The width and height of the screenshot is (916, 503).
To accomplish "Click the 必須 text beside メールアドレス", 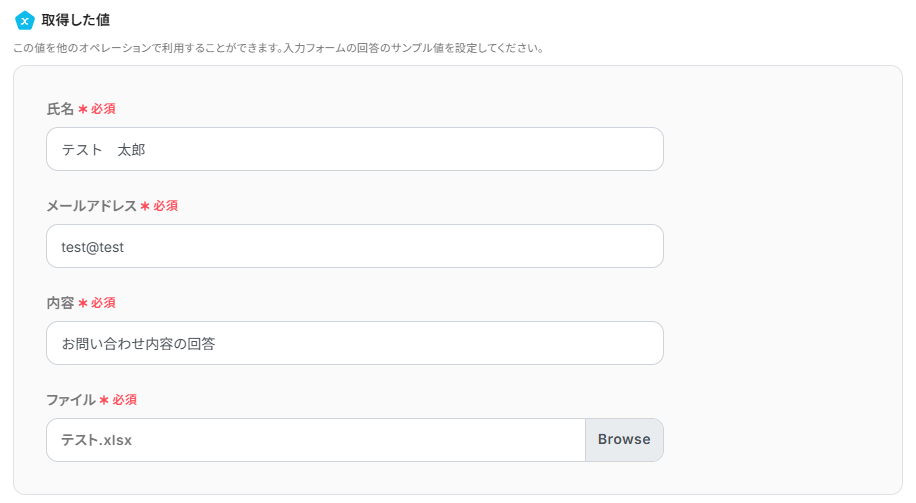I will tap(166, 206).
